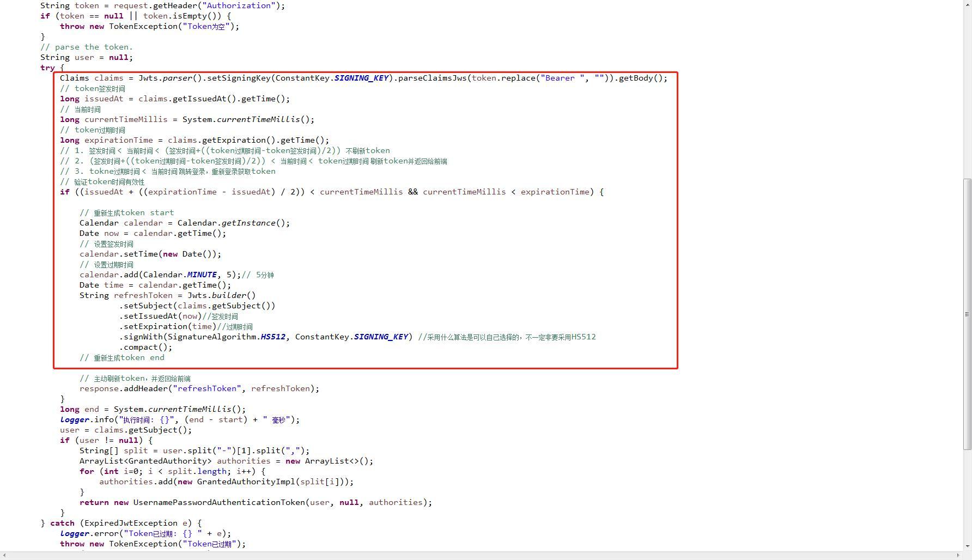Click the 'if ((issuedAt + ((expirationTime - issuedAt) / 2))' line
The width and height of the screenshot is (972, 560).
point(332,192)
